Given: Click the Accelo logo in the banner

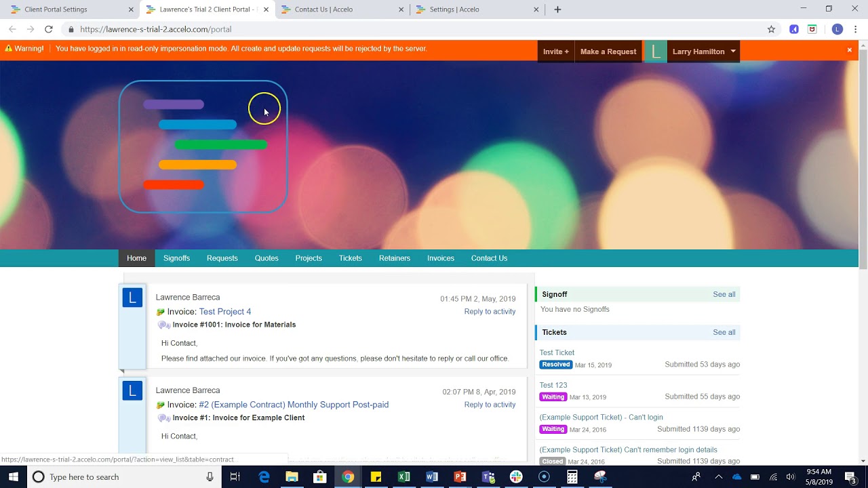Looking at the screenshot, I should coord(203,146).
